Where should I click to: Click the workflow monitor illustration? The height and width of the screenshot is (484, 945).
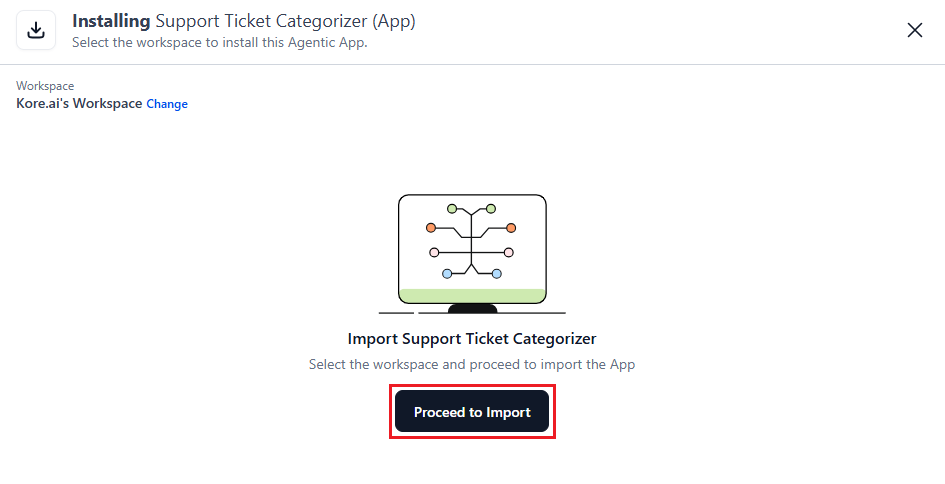click(472, 250)
